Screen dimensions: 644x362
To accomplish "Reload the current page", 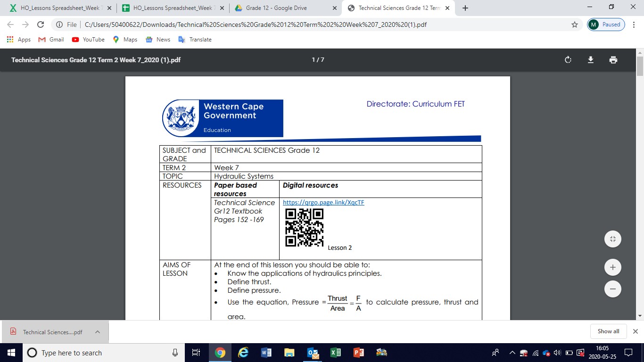I will pos(41,25).
